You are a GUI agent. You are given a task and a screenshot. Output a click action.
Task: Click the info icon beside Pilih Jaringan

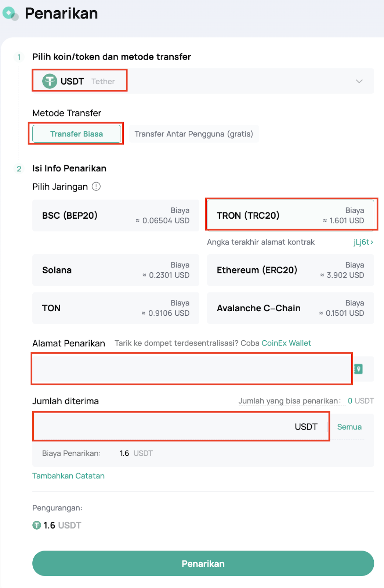click(x=96, y=187)
